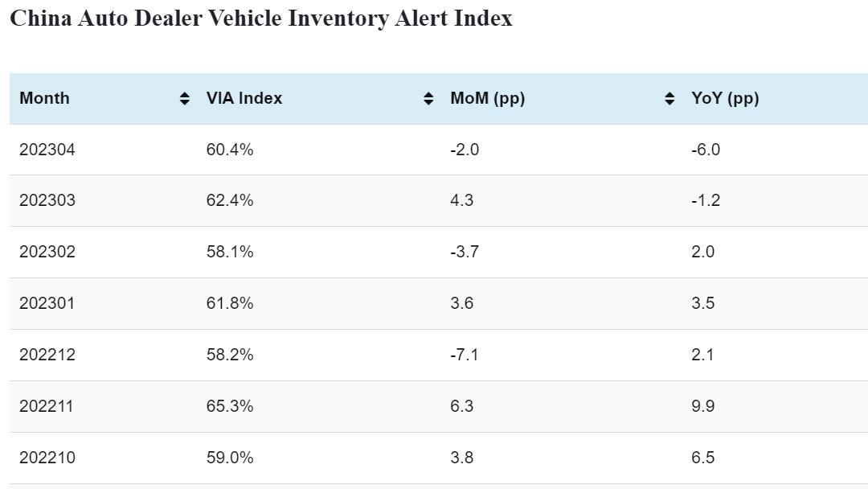The width and height of the screenshot is (868, 489).
Task: Click the Month column sort icon
Action: click(185, 99)
